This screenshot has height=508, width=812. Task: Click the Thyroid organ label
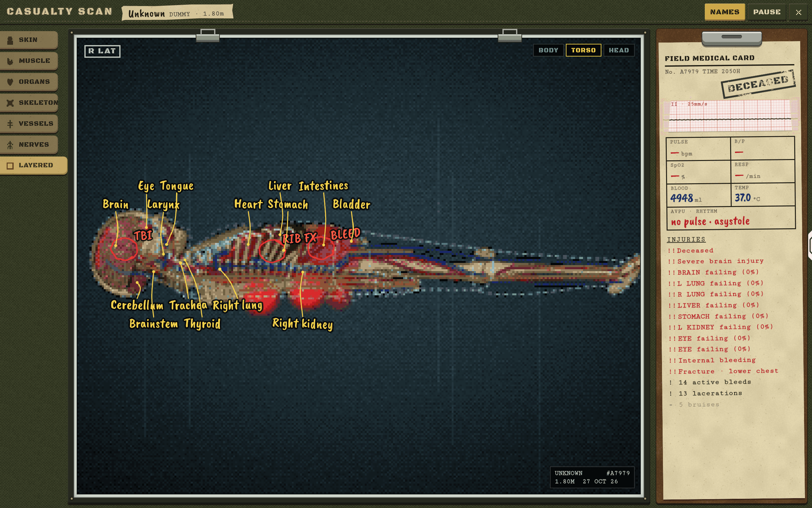coord(202,324)
